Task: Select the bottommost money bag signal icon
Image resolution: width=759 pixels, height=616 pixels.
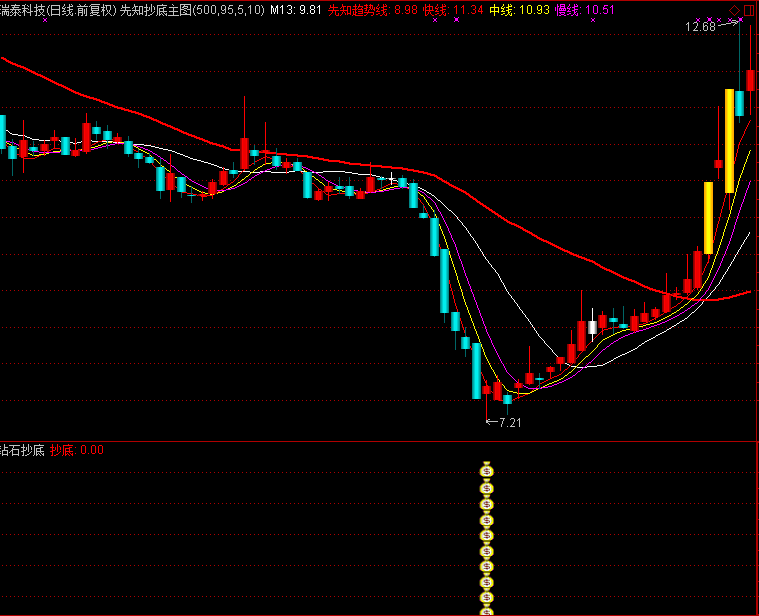Action: click(487, 609)
